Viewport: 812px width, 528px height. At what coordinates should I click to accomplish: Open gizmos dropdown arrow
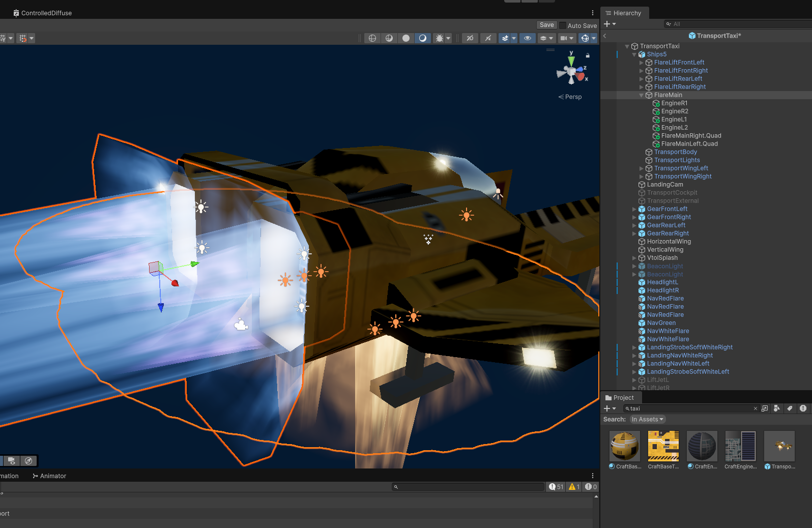(x=594, y=38)
